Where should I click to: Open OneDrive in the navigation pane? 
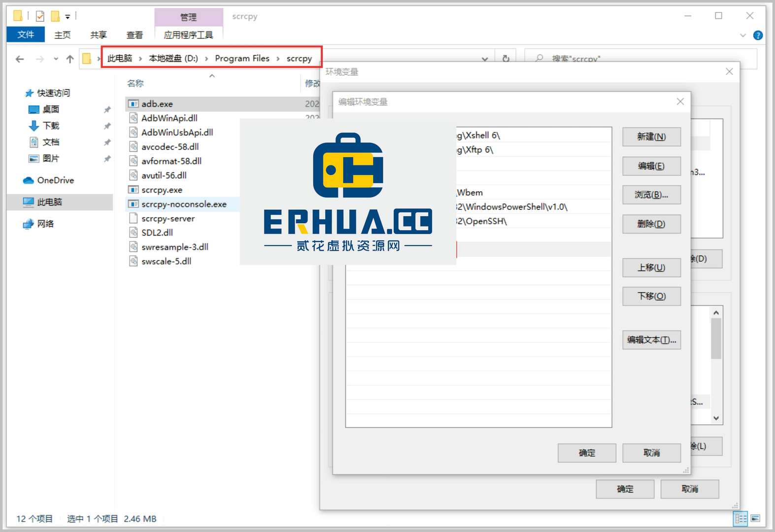pos(55,180)
